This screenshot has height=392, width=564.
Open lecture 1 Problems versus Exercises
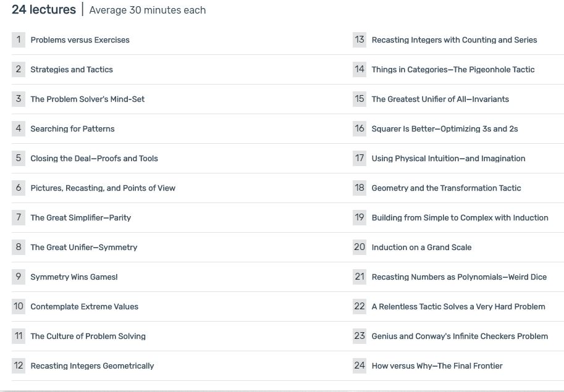[80, 40]
